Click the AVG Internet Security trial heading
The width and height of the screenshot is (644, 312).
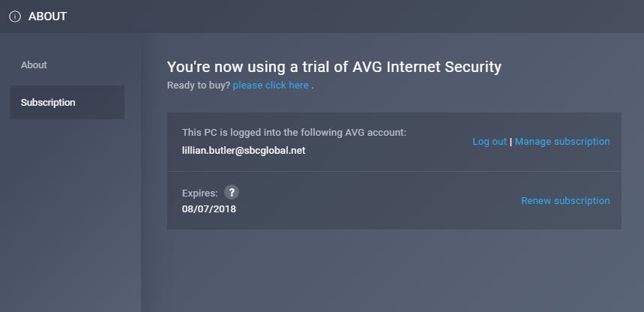tap(334, 67)
